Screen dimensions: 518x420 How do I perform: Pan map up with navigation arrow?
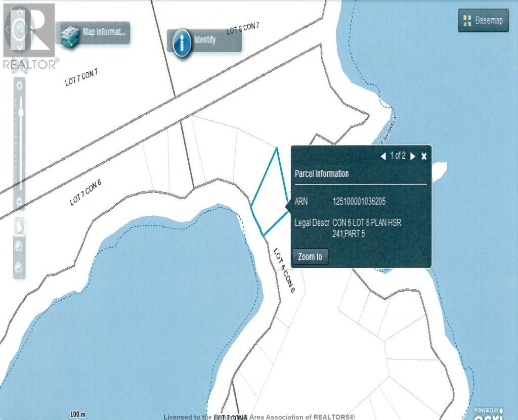[x=20, y=10]
